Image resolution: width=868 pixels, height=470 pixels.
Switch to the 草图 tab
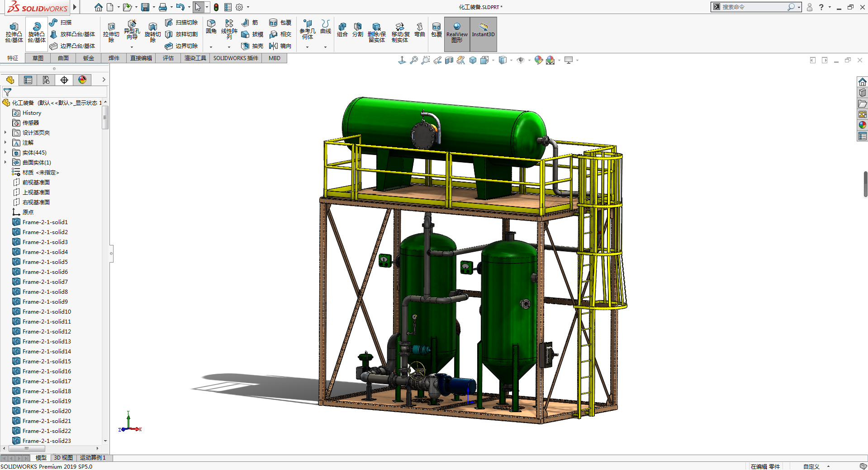point(38,58)
